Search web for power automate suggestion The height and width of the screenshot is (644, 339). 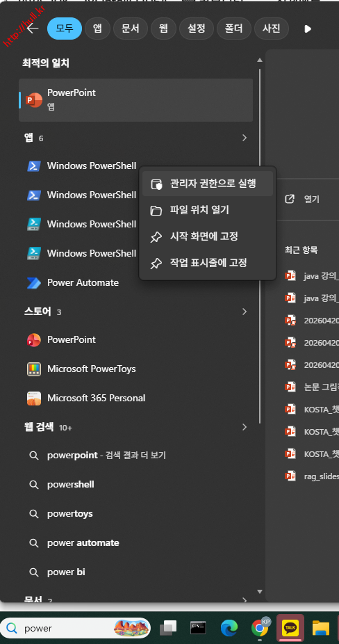[135, 542]
